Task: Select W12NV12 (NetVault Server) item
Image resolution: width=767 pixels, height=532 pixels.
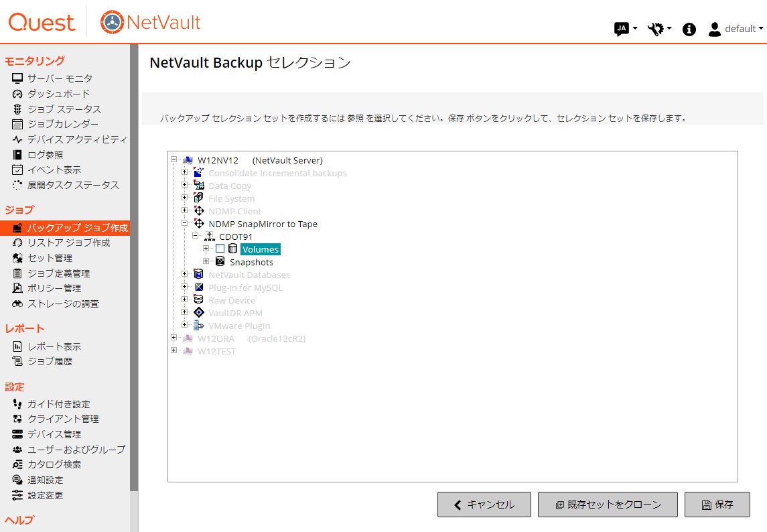Action: point(260,160)
